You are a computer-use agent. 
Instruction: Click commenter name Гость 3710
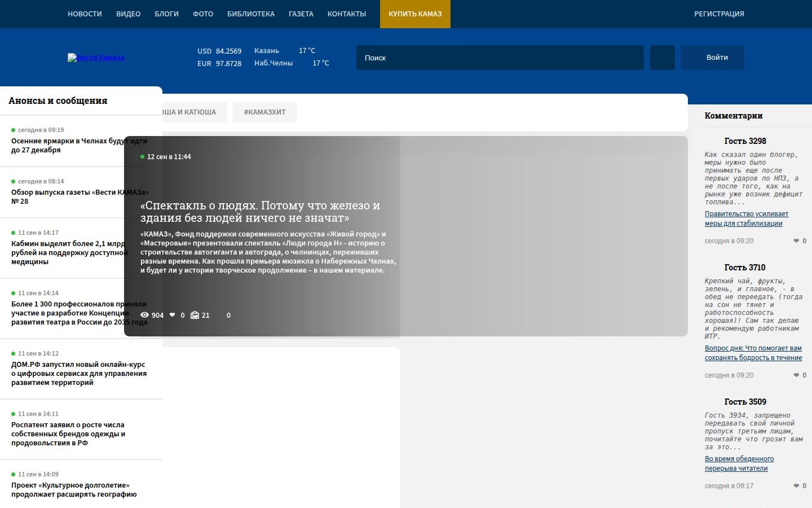coord(745,268)
